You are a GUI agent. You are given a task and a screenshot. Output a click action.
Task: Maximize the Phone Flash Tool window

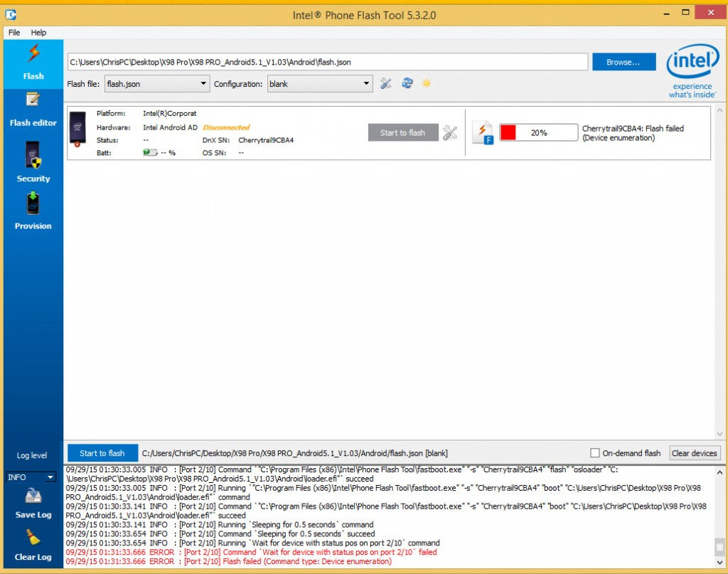[685, 13]
